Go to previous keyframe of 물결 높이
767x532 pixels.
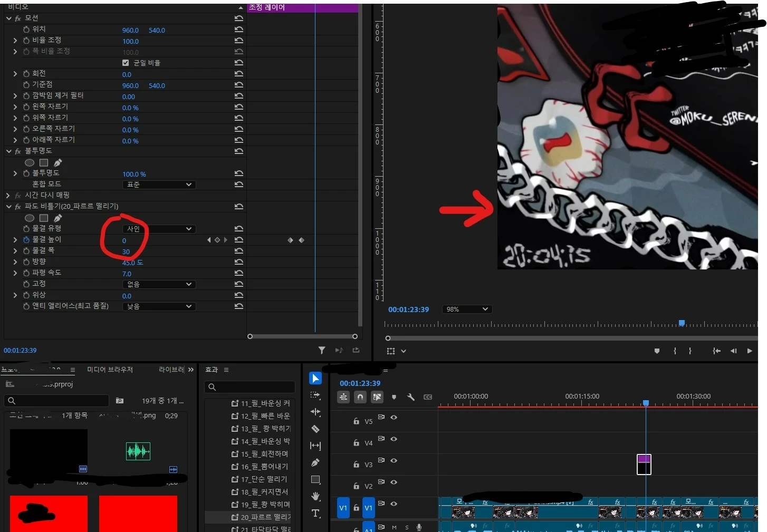209,240
